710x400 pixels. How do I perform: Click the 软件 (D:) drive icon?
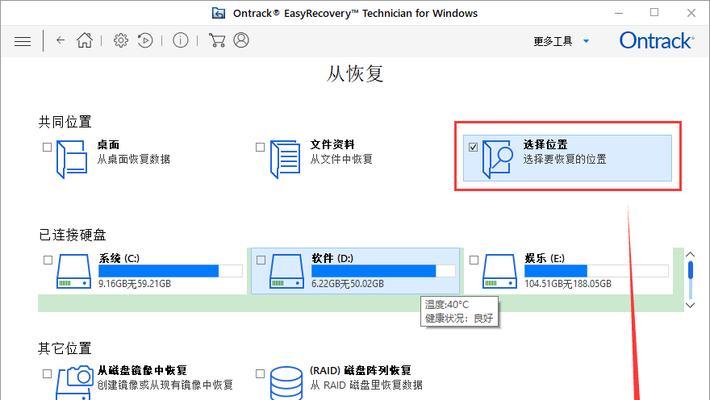[287, 271]
